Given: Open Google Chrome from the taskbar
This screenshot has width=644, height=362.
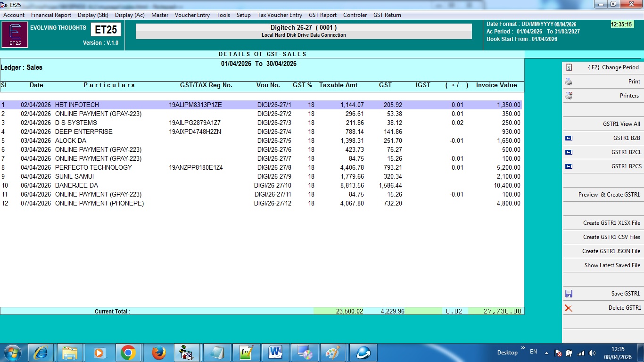Looking at the screenshot, I should click(x=128, y=353).
